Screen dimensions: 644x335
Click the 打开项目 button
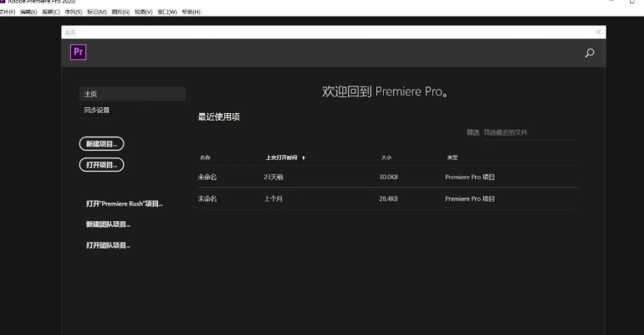click(101, 164)
